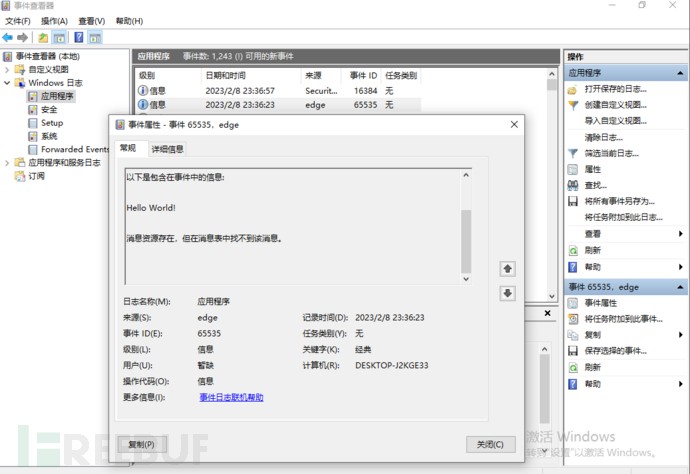
Task: Switch to the Details (详细信息) tab
Action: [167, 149]
